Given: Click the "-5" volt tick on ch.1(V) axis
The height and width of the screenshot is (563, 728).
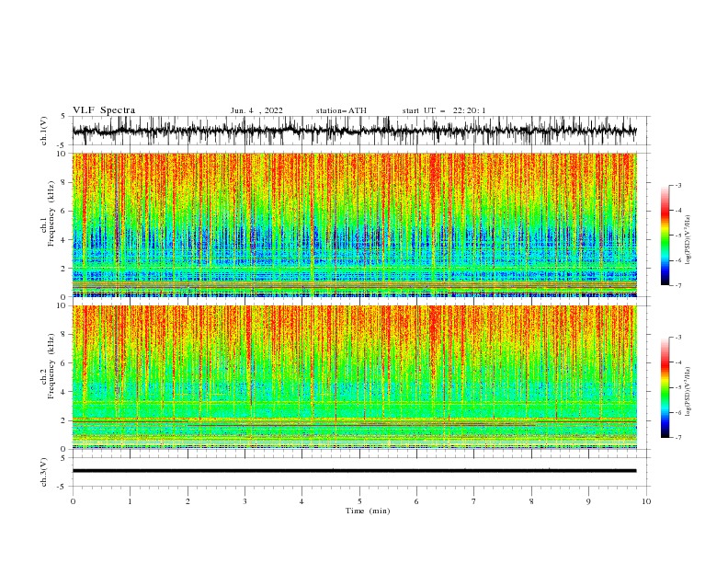Looking at the screenshot, I should 63,145.
